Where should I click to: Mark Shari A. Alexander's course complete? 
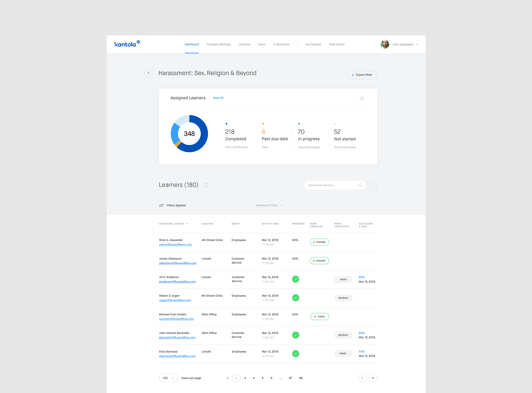[319, 242]
